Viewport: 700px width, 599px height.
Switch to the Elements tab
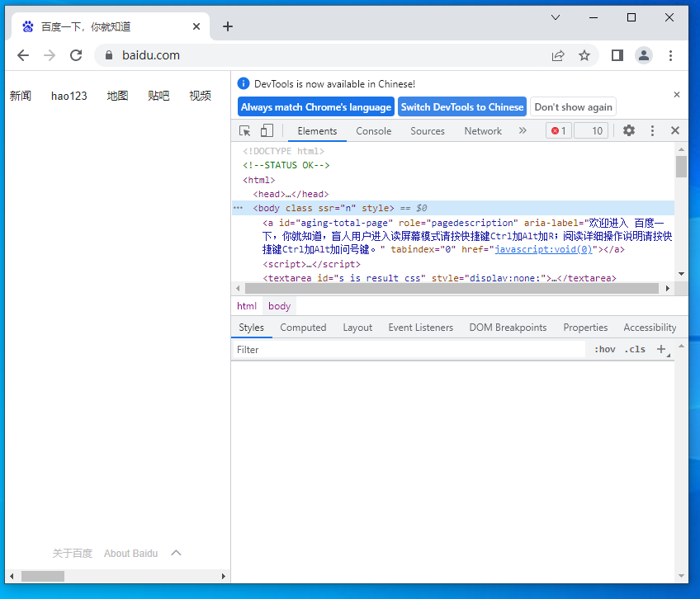tap(317, 131)
